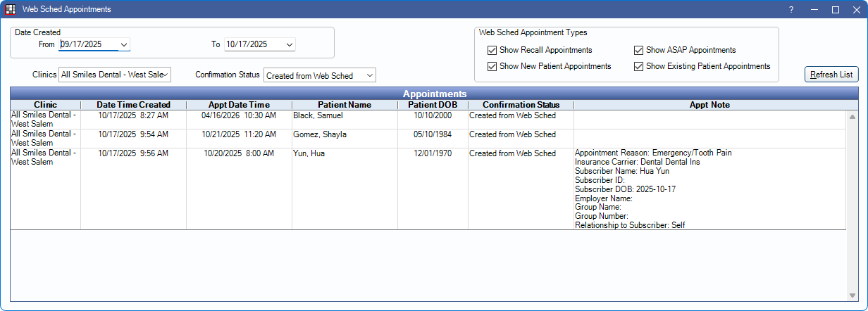Screen dimensions: 868x311
Task: Click the scrollbar up arrow in appointments grid
Action: 852,117
